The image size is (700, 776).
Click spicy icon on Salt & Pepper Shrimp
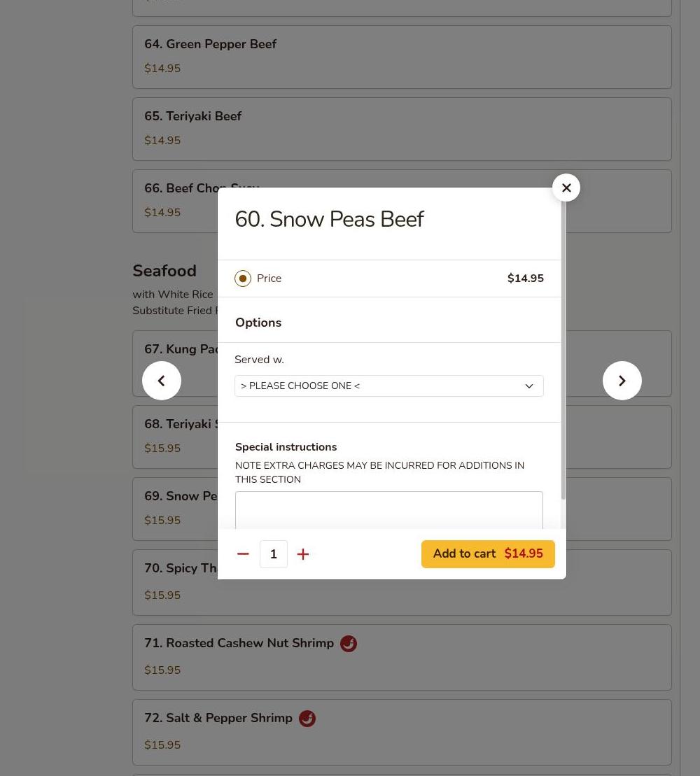click(x=307, y=719)
